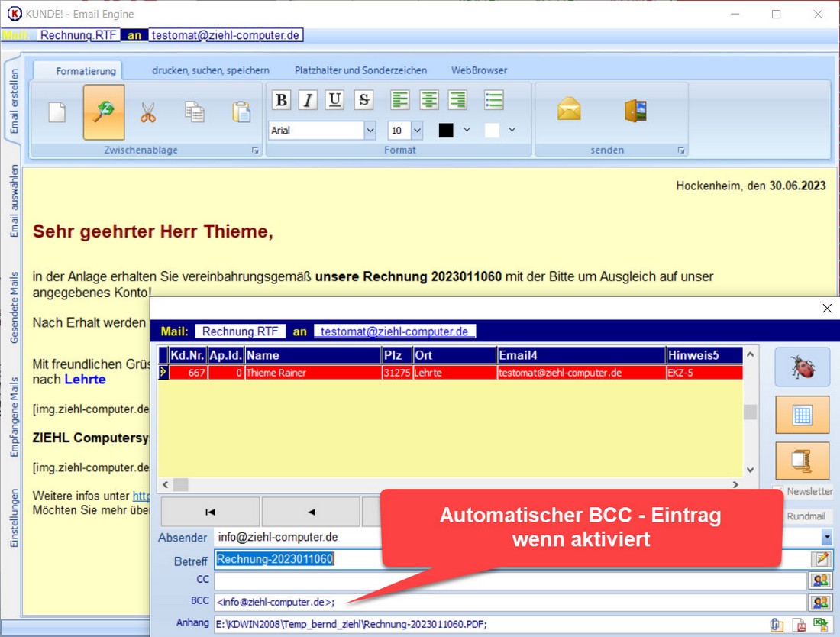
Task: Click the black font color swatch
Action: pyautogui.click(x=446, y=131)
